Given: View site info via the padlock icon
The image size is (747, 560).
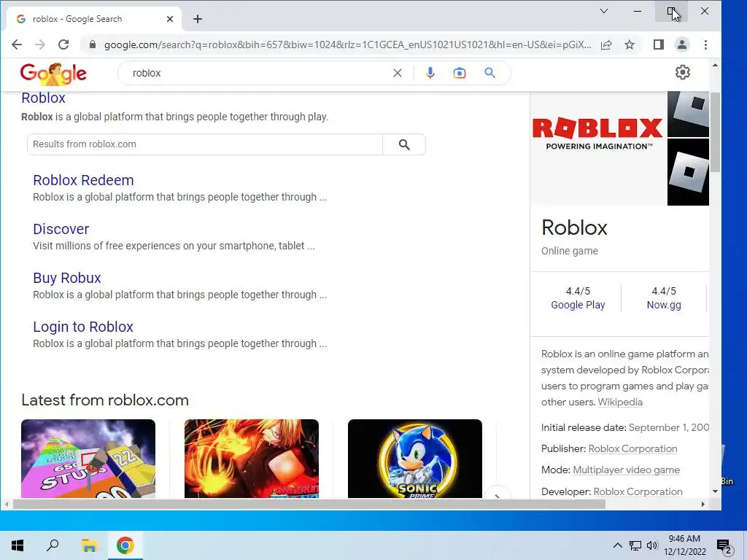Looking at the screenshot, I should pos(93,44).
